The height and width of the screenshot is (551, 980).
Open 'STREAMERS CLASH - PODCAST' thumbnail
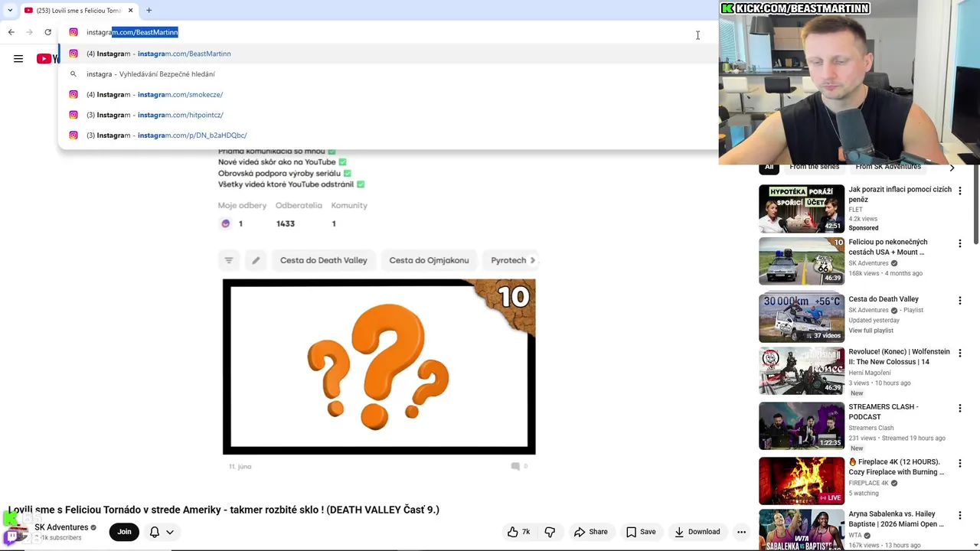pyautogui.click(x=802, y=425)
